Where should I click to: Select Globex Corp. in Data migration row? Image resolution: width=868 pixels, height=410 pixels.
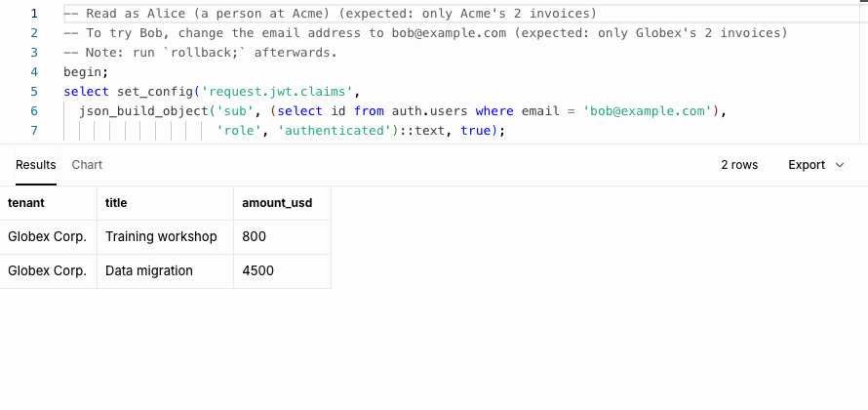[48, 271]
